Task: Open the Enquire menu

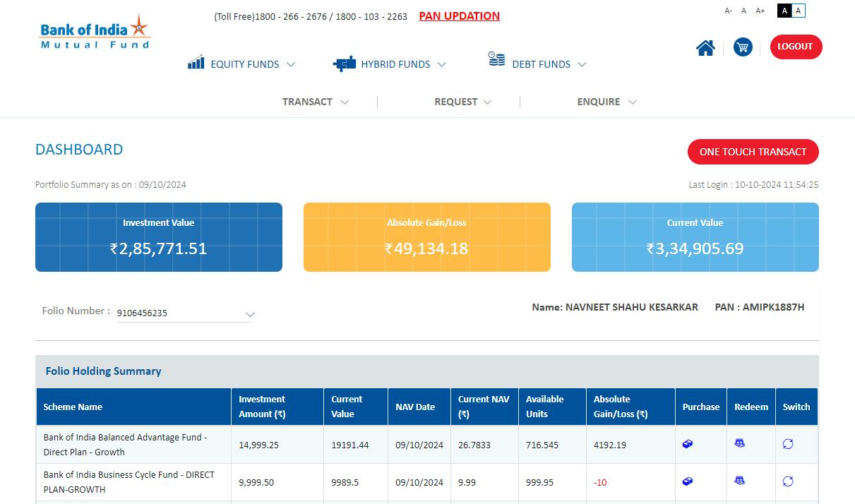Action: tap(606, 102)
